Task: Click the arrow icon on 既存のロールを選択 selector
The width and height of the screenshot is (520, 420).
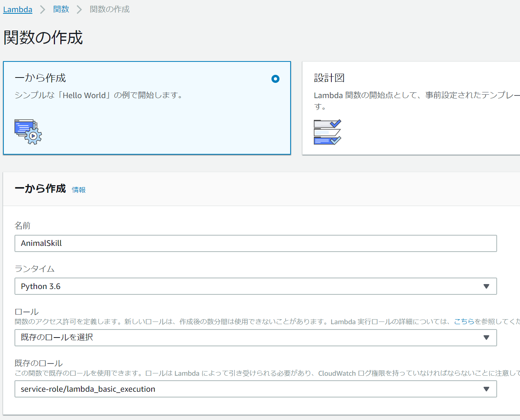Action: 486,338
